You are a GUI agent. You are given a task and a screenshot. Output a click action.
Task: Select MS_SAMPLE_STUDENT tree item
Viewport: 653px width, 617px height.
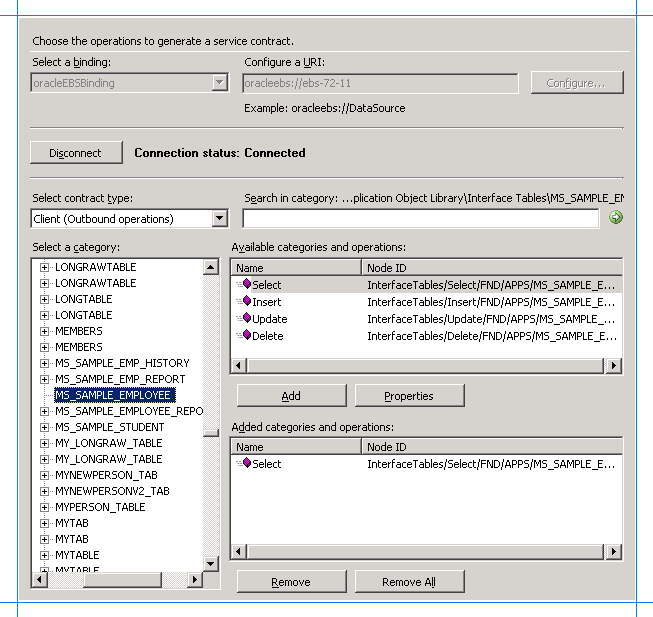110,427
